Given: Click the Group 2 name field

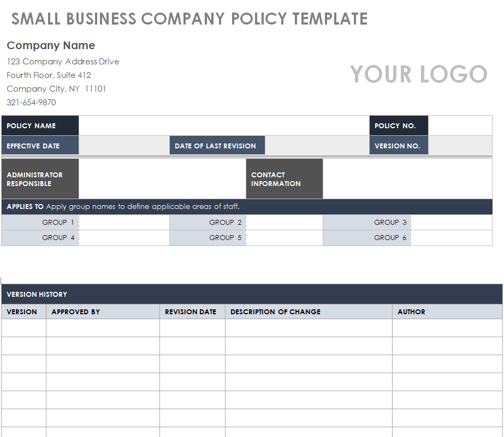Looking at the screenshot, I should [284, 223].
